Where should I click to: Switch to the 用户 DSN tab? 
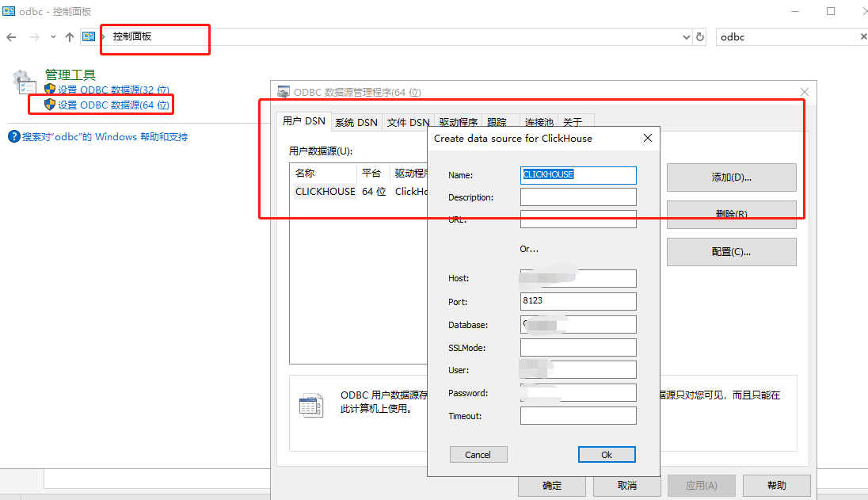(x=304, y=121)
